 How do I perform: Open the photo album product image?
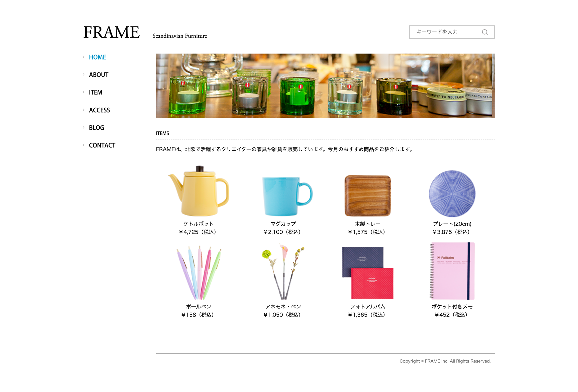click(367, 273)
